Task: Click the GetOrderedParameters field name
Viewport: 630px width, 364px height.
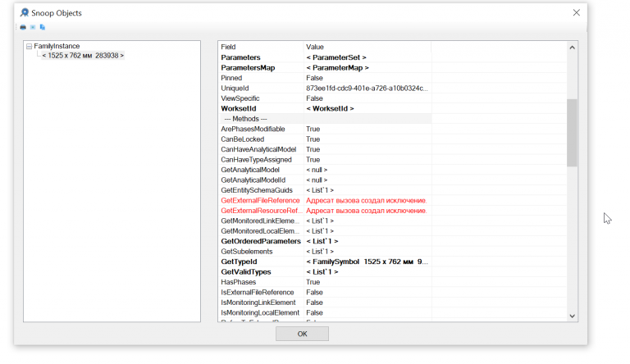Action: tap(261, 242)
